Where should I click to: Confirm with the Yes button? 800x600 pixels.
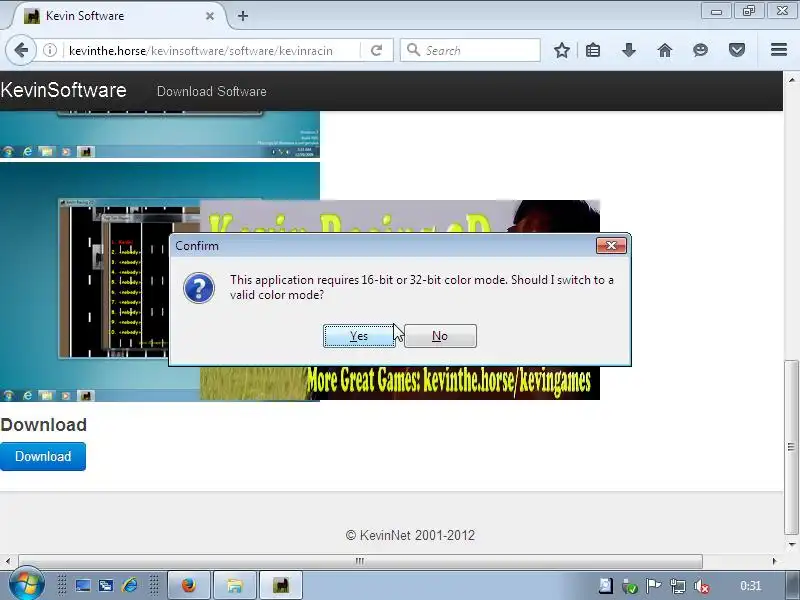pyautogui.click(x=359, y=336)
